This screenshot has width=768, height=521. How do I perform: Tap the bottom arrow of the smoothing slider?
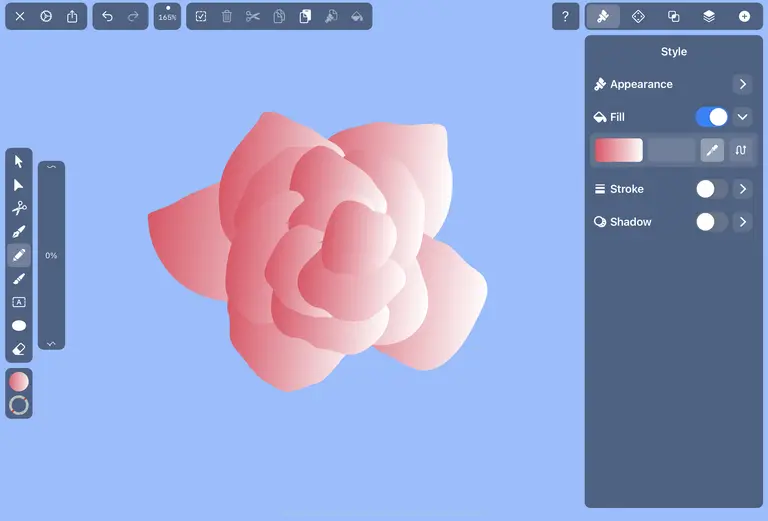(x=51, y=344)
